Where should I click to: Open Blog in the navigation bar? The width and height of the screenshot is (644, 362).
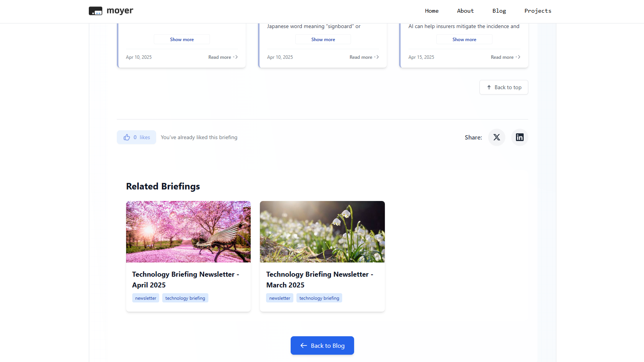pos(499,11)
